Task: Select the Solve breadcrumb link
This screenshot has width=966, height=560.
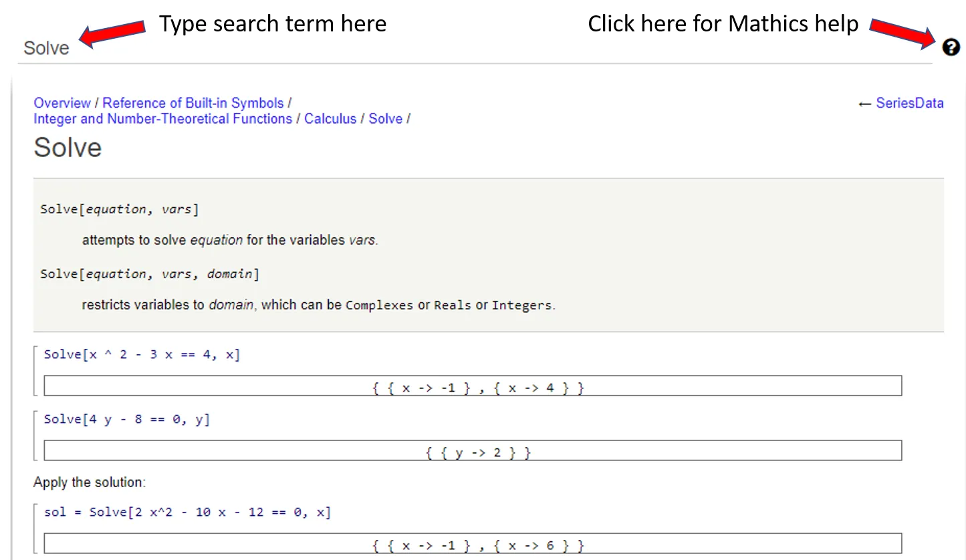Action: coord(386,119)
